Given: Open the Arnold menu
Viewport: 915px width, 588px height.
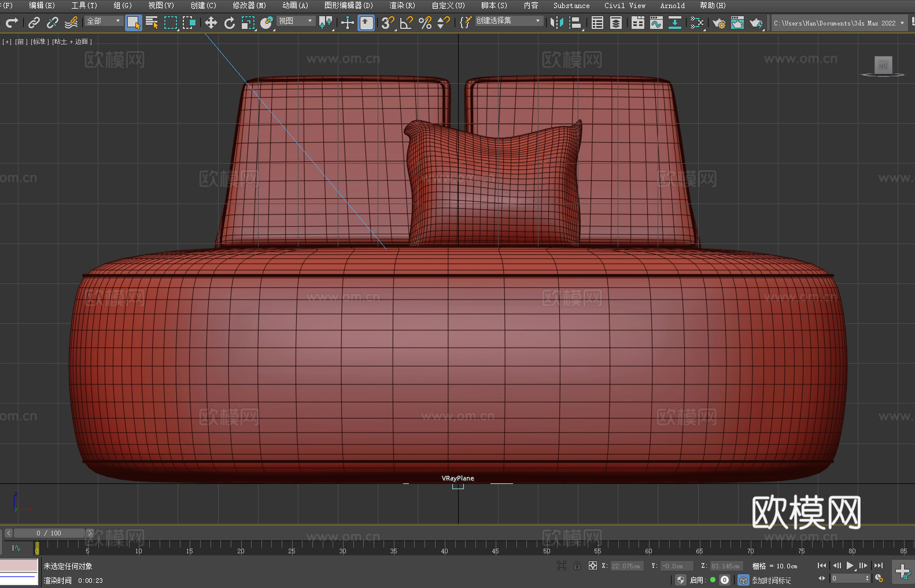Looking at the screenshot, I should tap(672, 5).
